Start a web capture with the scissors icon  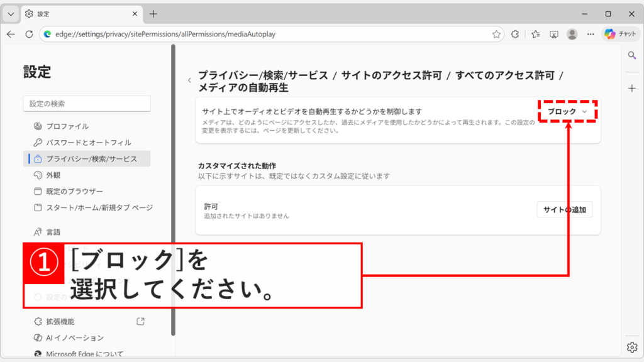553,35
